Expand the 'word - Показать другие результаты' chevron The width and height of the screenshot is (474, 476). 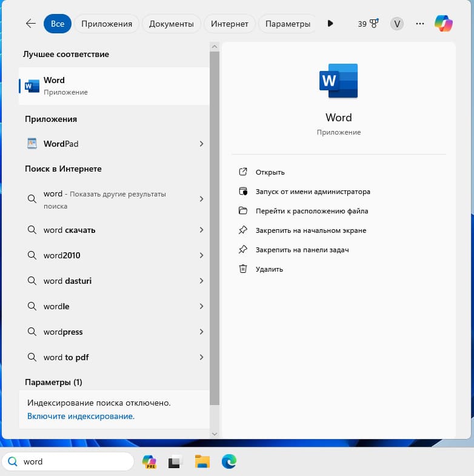pos(201,199)
